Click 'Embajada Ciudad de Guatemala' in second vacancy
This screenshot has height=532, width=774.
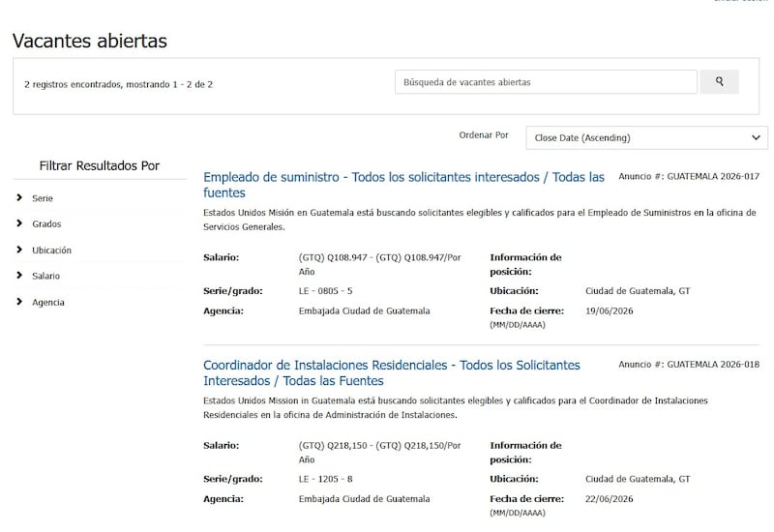pyautogui.click(x=365, y=499)
